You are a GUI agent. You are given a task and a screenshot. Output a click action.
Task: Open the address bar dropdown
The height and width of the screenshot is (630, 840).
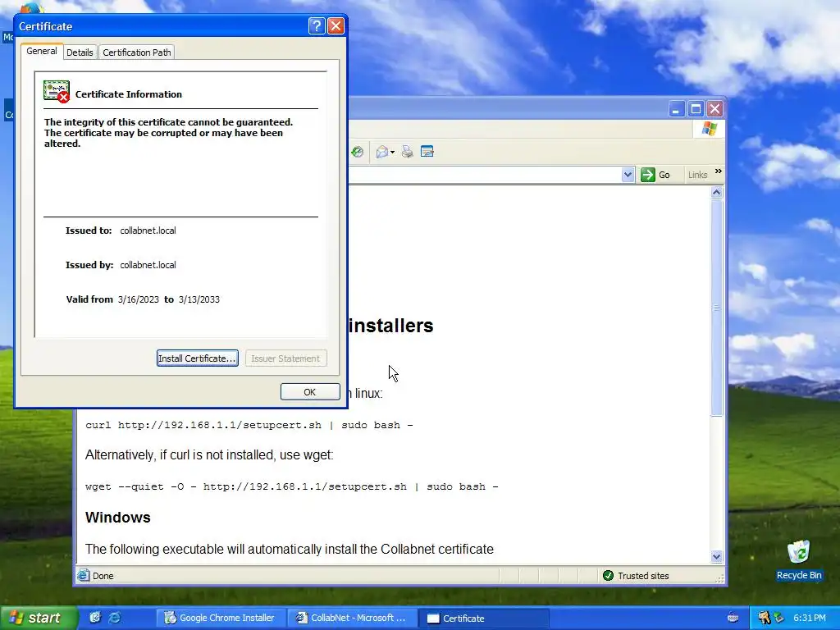[628, 175]
